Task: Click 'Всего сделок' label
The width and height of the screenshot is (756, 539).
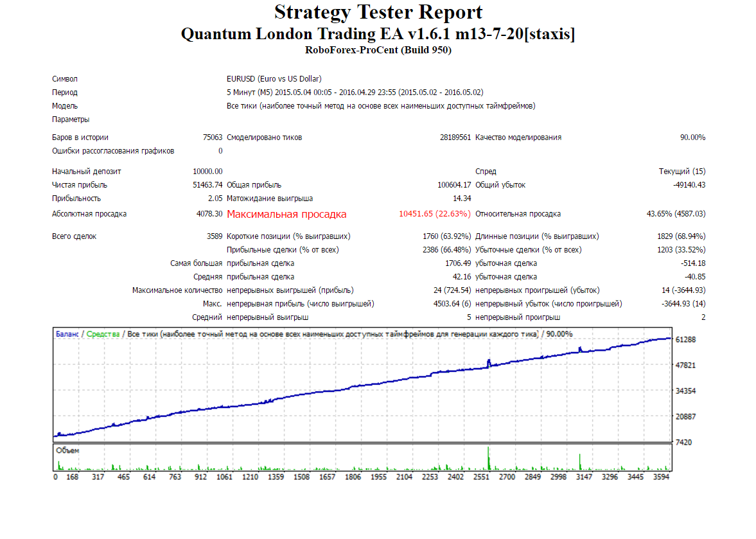Action: pos(75,236)
